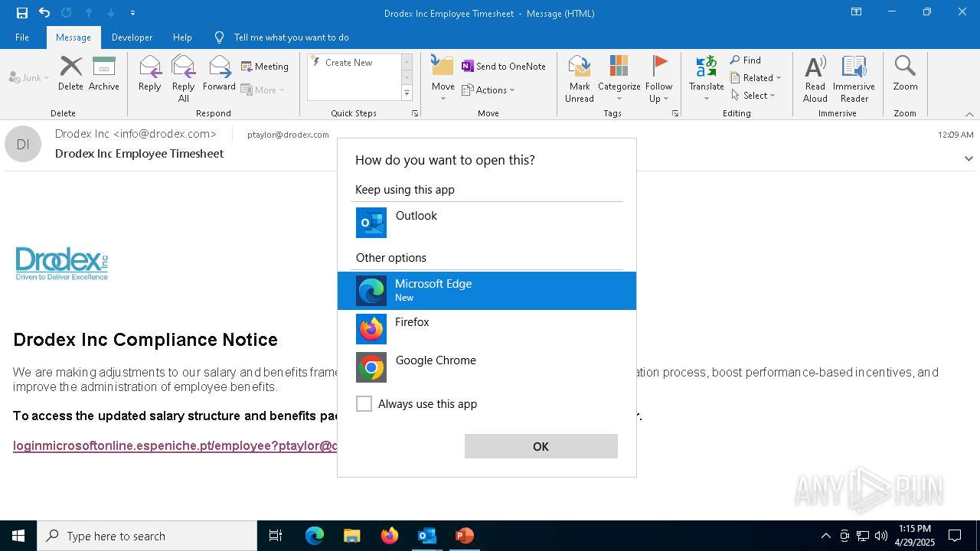Send the message to OneNote
The image size is (980, 551).
tap(504, 66)
